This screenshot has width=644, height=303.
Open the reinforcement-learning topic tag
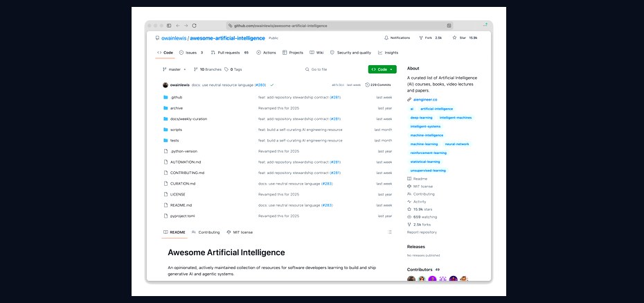(x=429, y=153)
